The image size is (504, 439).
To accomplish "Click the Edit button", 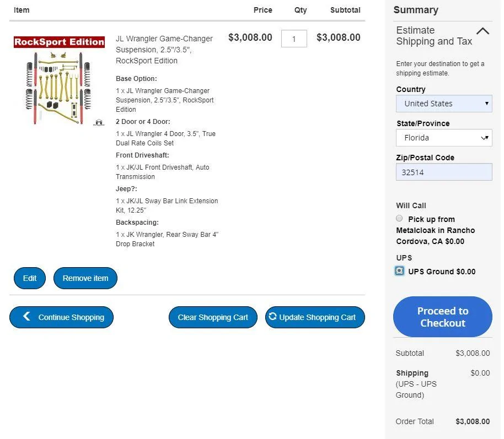I will coord(30,278).
